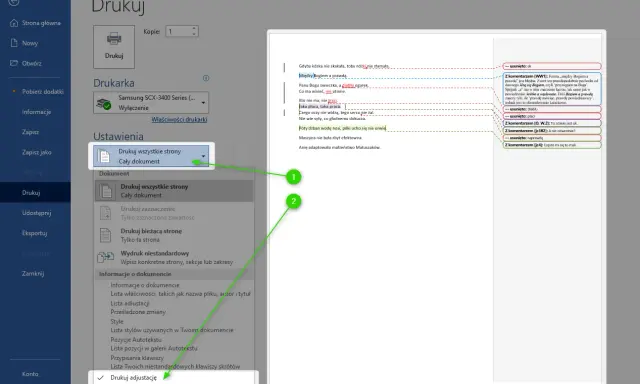
Task: Click the Drukuj zaznaczenie selection icon
Action: click(105, 213)
